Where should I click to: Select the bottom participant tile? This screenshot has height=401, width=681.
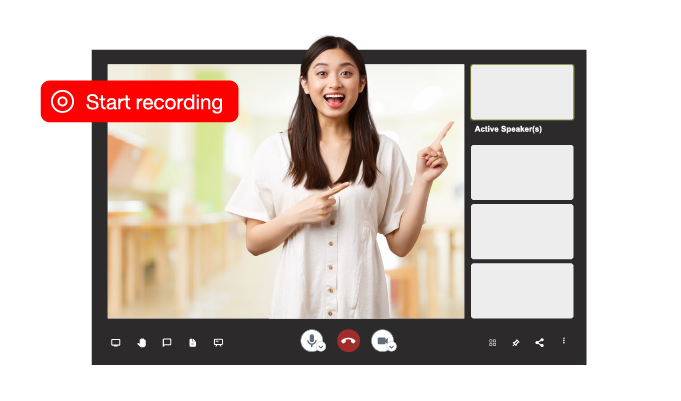pos(522,290)
